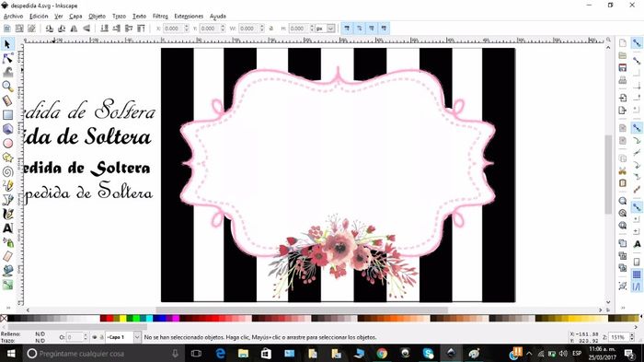The width and height of the screenshot is (644, 362).
Task: Select the Pencil freehand tool
Action: (7, 186)
